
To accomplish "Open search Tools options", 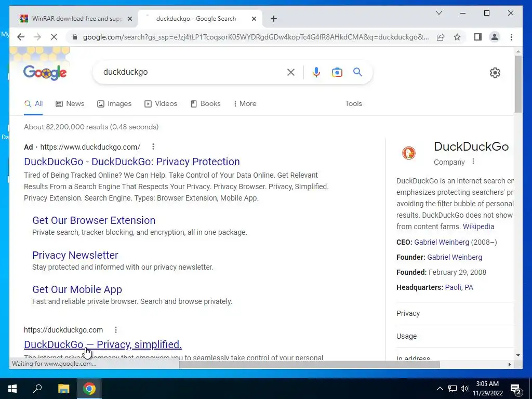I will [x=353, y=104].
